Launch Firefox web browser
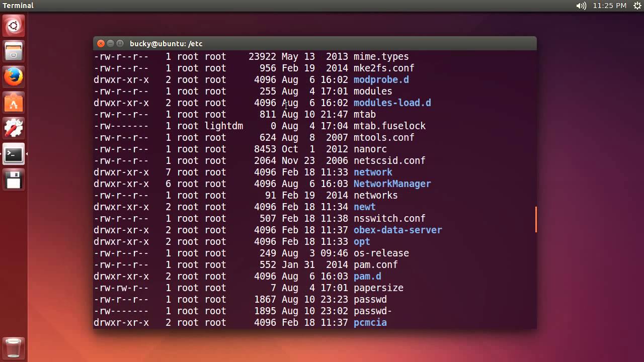Viewport: 644px width, 362px height. [x=14, y=77]
